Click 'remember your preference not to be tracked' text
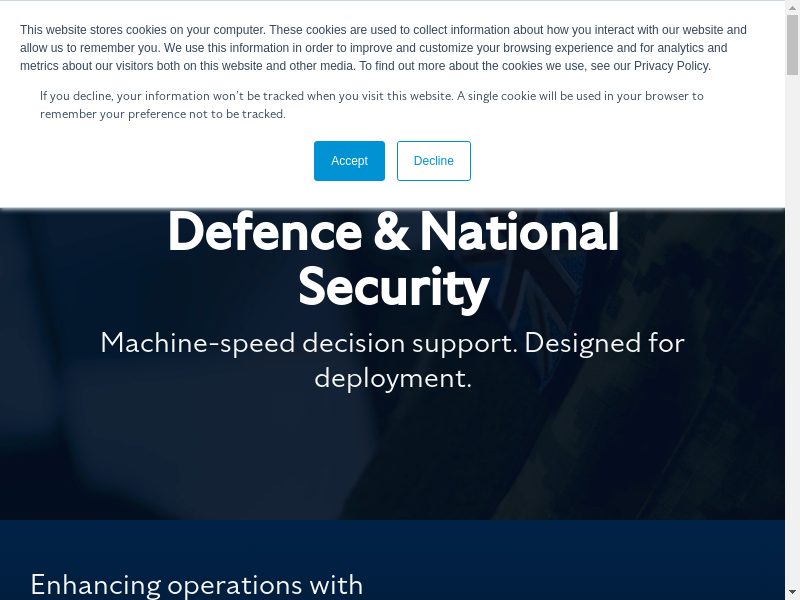Screen dimensions: 800x600 pyautogui.click(x=163, y=114)
